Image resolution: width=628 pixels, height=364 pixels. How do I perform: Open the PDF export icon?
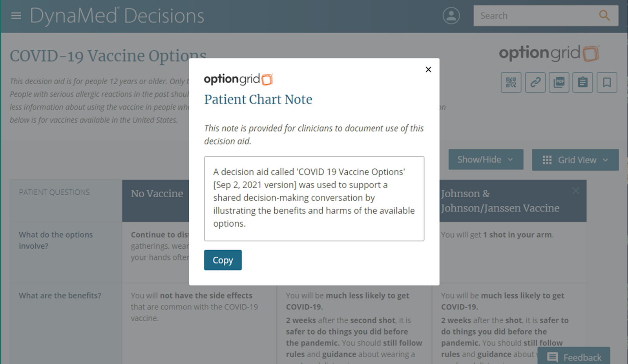(x=559, y=82)
